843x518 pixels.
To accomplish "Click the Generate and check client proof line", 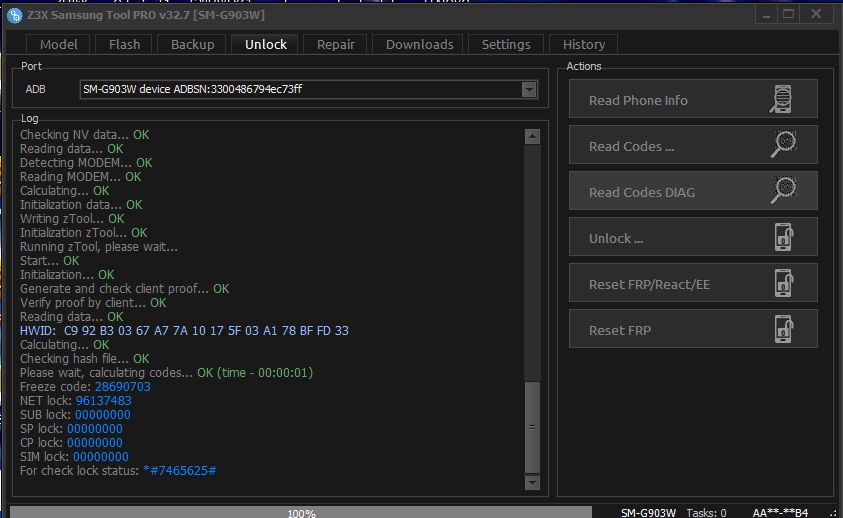I will point(125,289).
